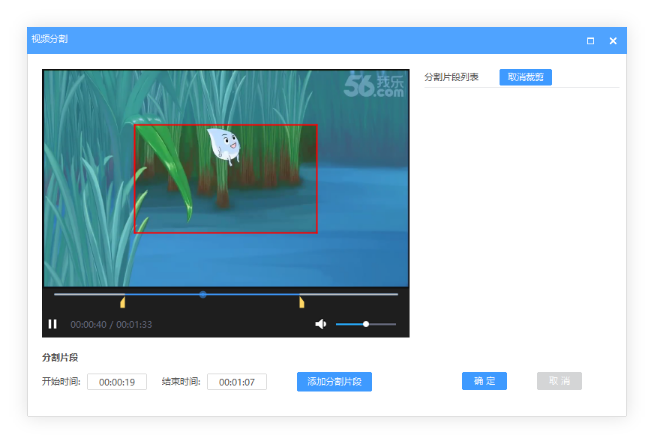Image resolution: width=654 pixels, height=444 pixels.
Task: Close the 视频分割 dialog
Action: click(613, 41)
